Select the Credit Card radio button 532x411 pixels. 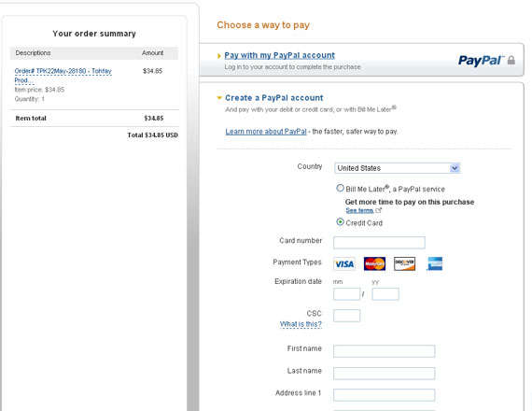tap(340, 221)
